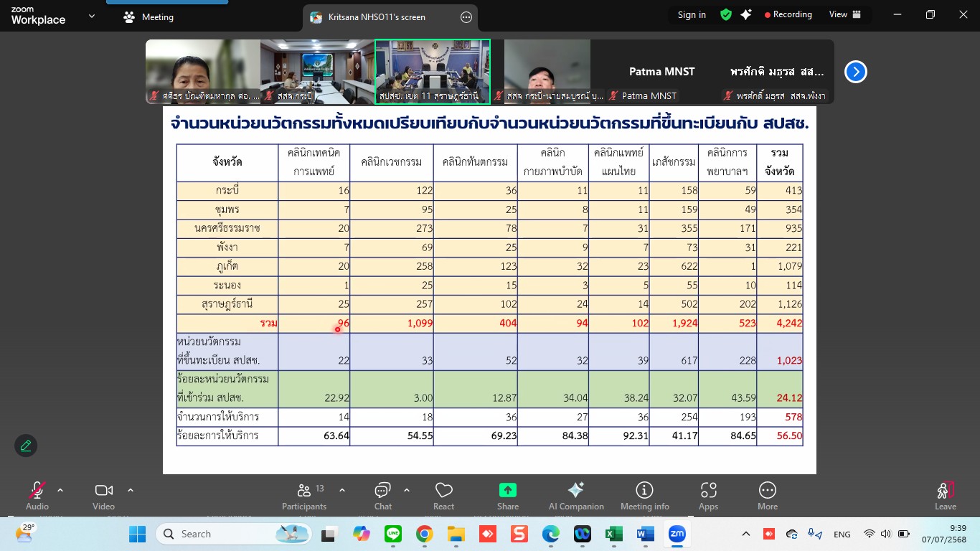Click the annotation pencil icon
The width and height of the screenshot is (980, 551).
click(26, 446)
